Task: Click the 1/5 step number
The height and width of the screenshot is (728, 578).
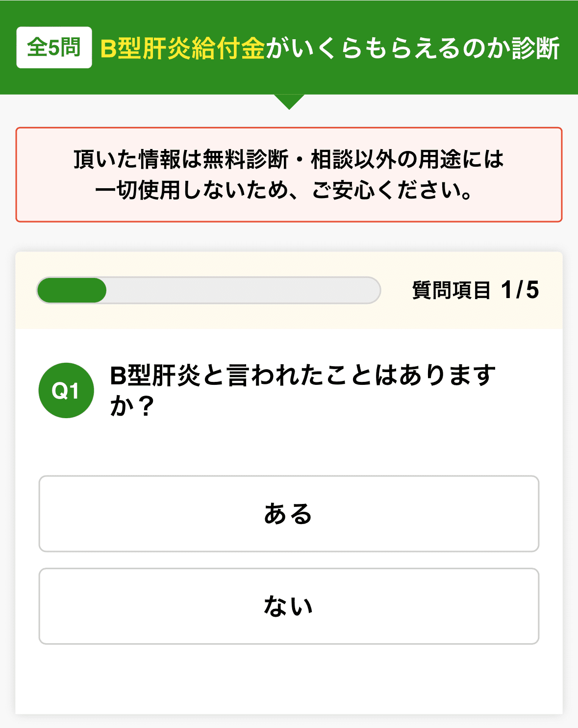Action: [520, 290]
